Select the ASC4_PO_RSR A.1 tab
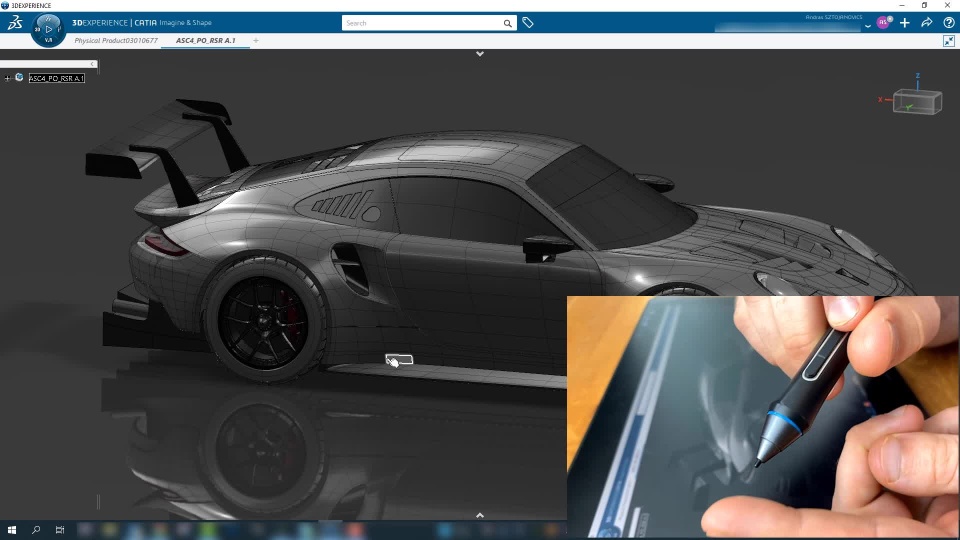Screen dimensions: 960x540 (x=206, y=40)
